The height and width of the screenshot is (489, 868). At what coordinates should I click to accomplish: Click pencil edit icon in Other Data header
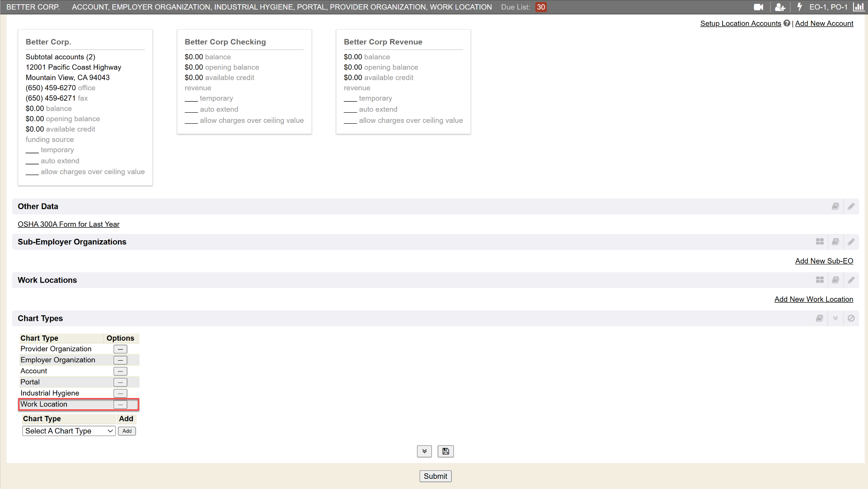pos(851,206)
